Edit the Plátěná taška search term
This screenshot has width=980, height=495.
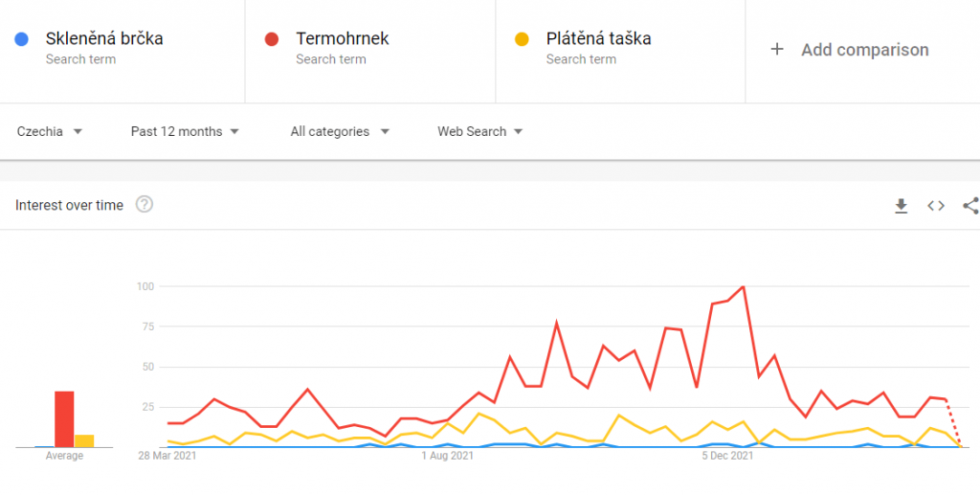pyautogui.click(x=598, y=39)
